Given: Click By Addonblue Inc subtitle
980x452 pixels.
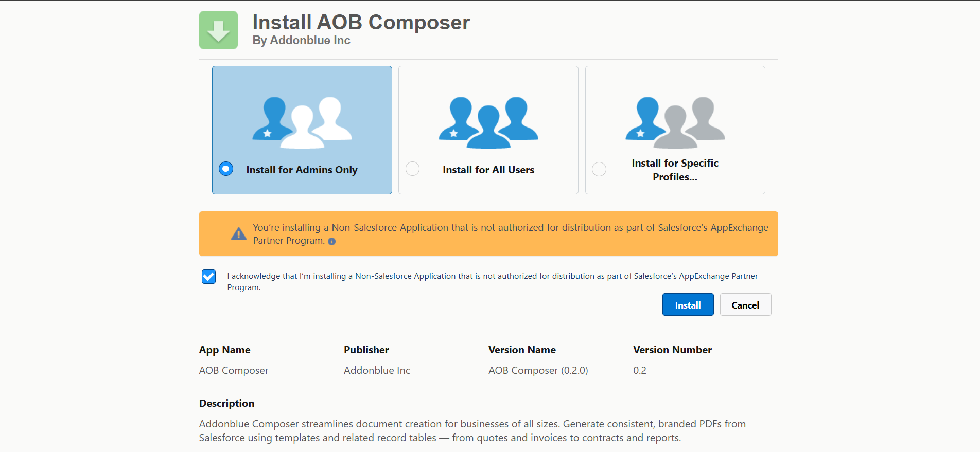Looking at the screenshot, I should tap(301, 40).
